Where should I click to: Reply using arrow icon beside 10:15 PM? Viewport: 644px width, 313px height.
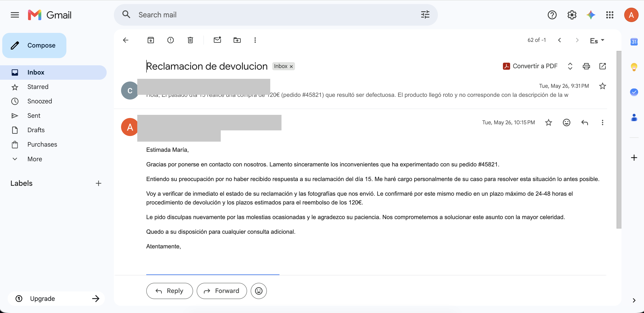[585, 122]
